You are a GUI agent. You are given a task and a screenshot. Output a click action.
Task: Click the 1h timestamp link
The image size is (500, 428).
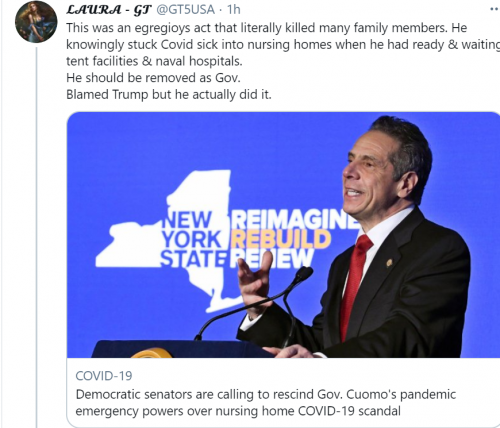tap(233, 10)
